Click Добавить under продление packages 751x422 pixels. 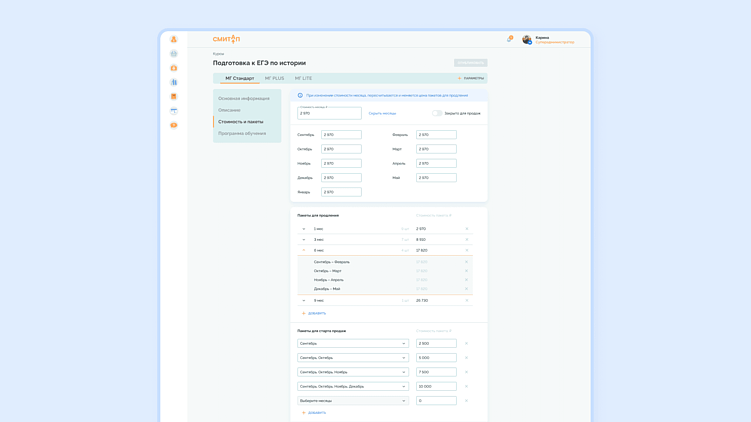[x=314, y=313]
